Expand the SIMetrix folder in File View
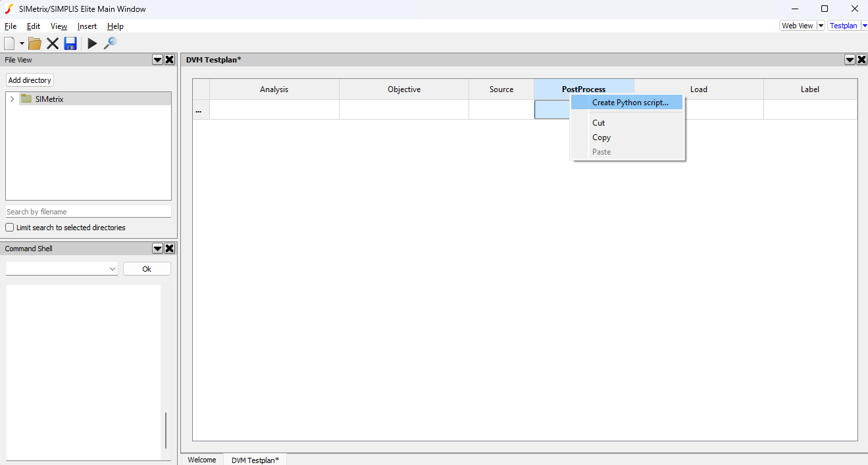 click(12, 97)
